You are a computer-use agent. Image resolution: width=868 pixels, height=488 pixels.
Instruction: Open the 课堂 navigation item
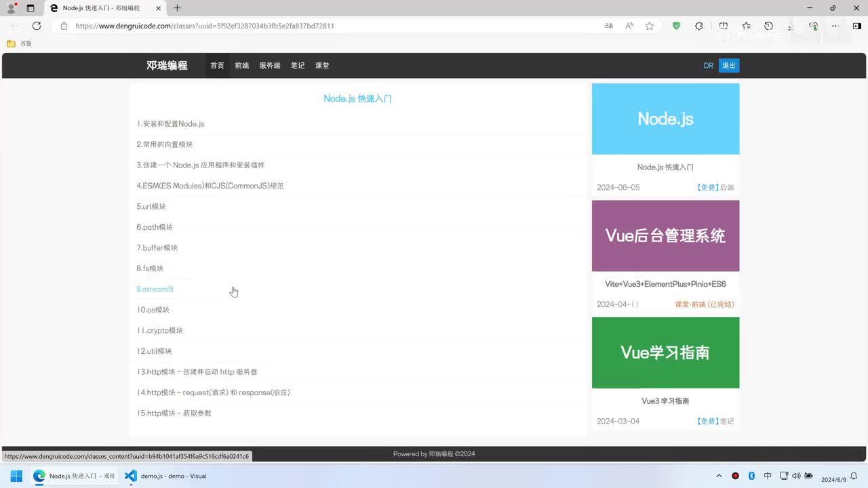322,66
